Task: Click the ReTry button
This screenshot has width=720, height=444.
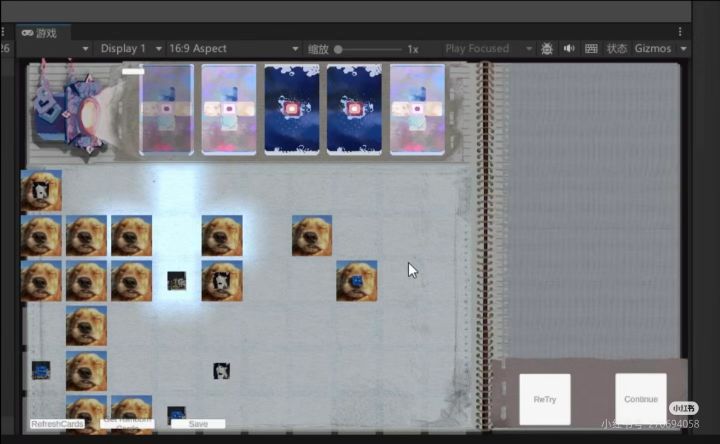Action: [x=545, y=399]
